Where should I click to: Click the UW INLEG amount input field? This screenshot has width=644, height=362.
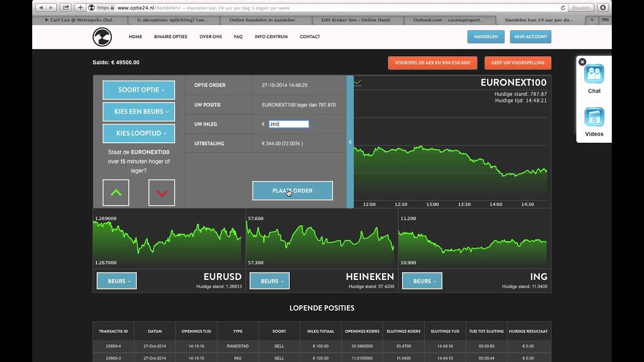click(x=289, y=124)
